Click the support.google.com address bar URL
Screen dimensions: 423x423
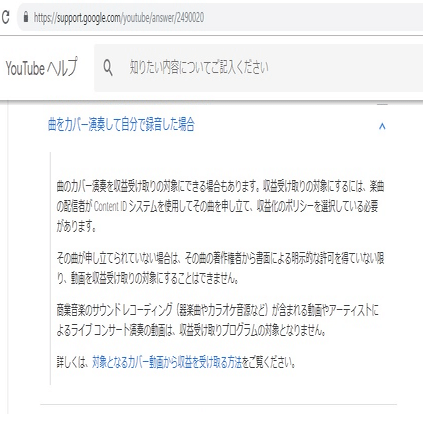[x=119, y=17]
